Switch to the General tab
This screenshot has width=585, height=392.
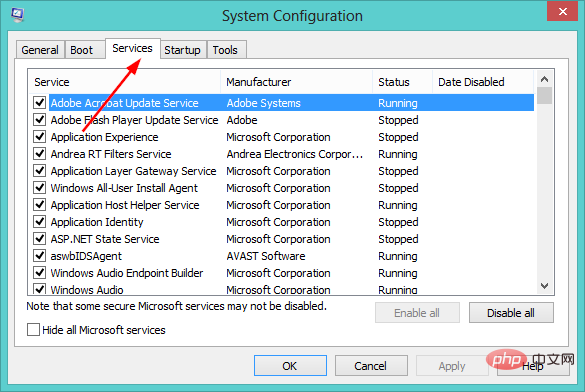click(40, 50)
